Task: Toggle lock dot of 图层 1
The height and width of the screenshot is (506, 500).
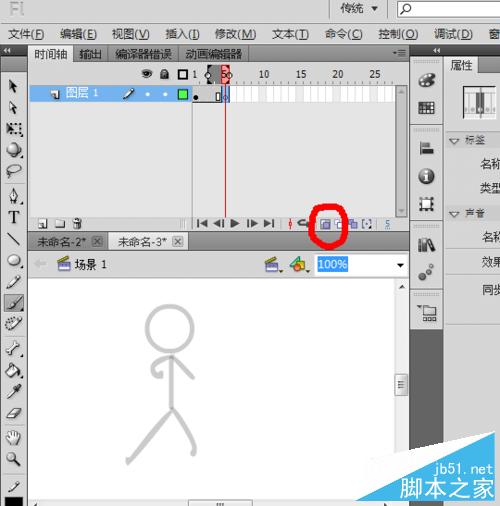Action: [x=165, y=95]
